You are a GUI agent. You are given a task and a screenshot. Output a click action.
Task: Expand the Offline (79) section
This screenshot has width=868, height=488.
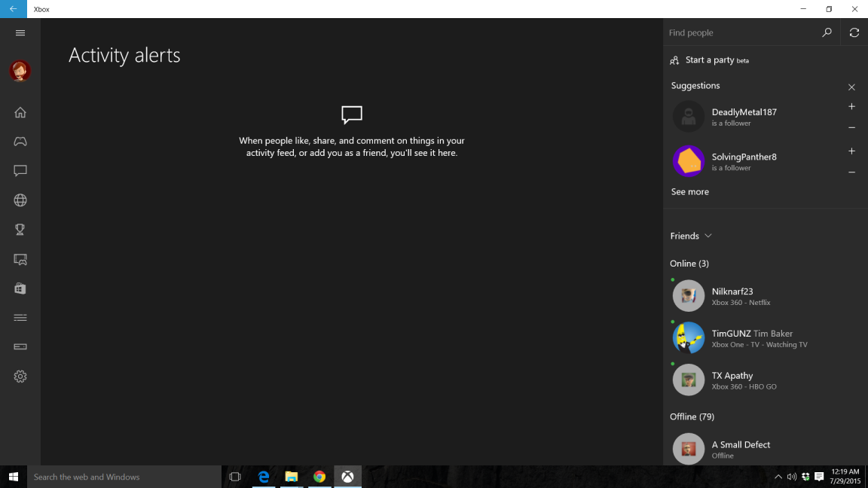(692, 416)
